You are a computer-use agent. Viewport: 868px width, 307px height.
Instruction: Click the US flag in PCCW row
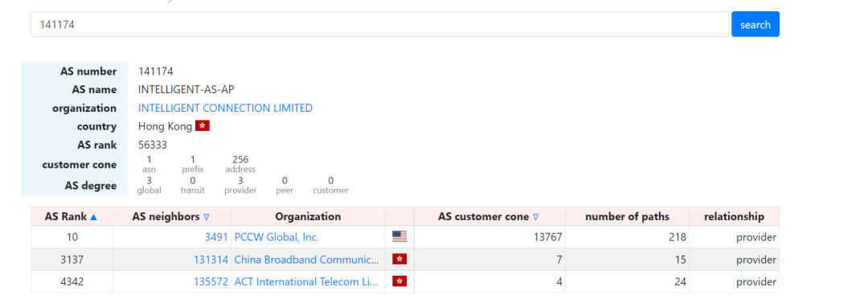pos(399,237)
